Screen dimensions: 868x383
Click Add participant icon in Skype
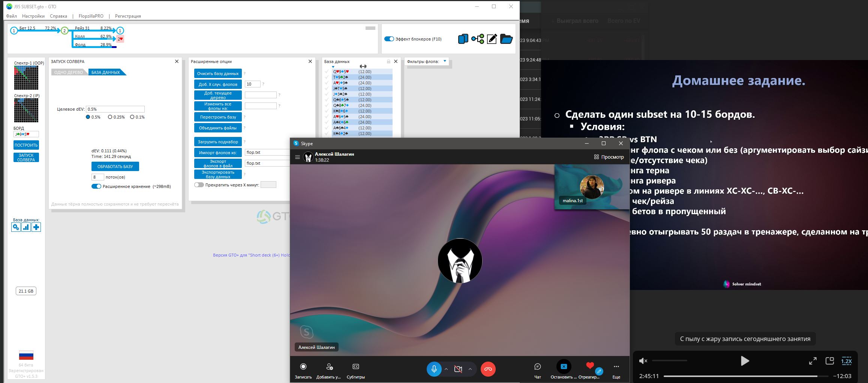pos(329,366)
